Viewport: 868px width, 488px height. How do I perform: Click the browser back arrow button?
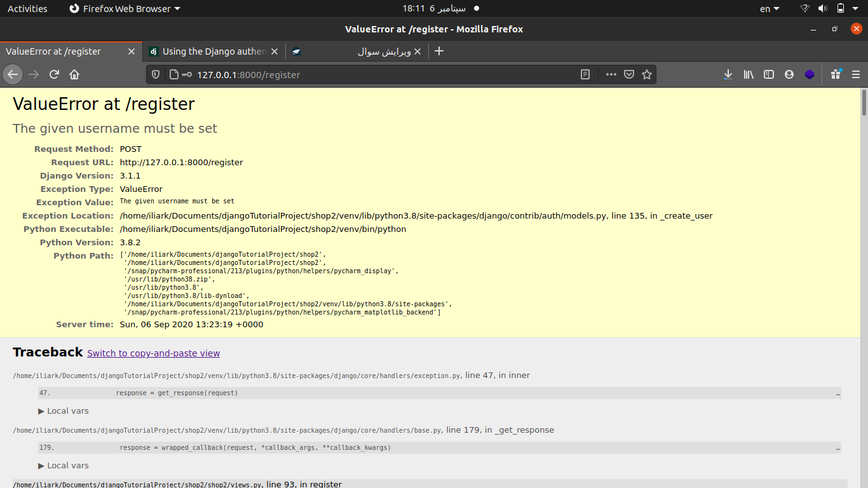13,74
